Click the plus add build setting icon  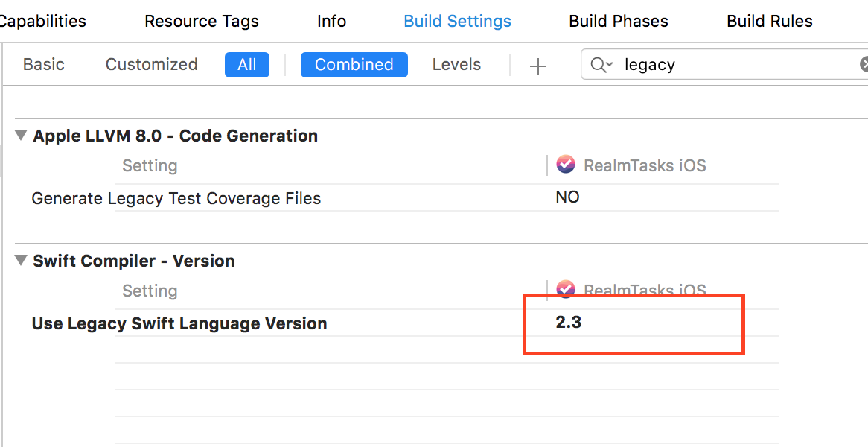(537, 66)
